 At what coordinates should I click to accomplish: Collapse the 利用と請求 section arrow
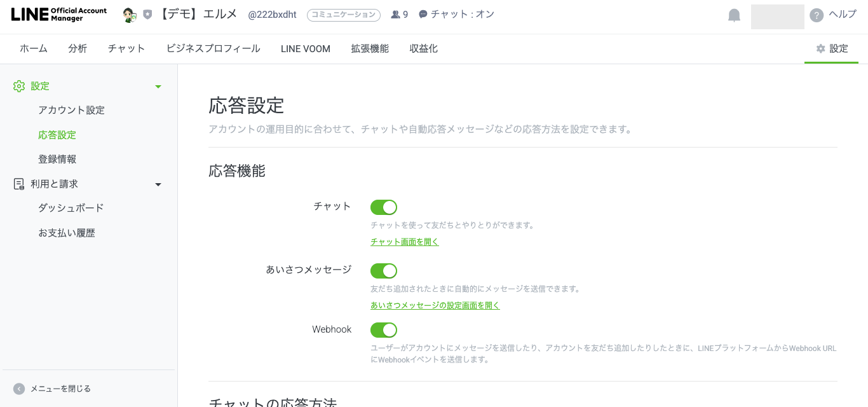coord(158,184)
